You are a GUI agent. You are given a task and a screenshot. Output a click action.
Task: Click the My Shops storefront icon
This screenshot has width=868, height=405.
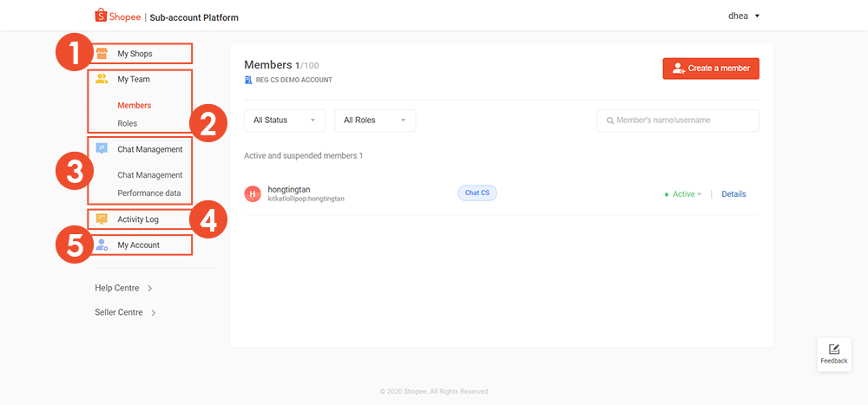tap(102, 54)
